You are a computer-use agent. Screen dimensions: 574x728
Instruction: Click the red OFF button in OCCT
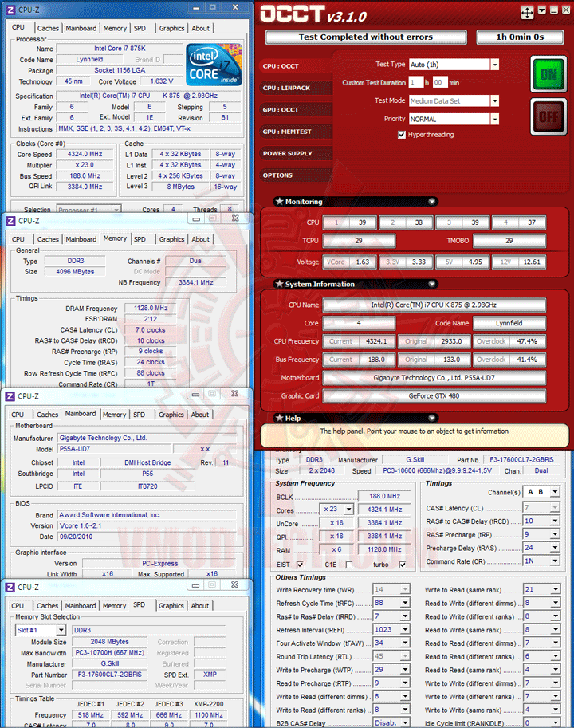[548, 116]
